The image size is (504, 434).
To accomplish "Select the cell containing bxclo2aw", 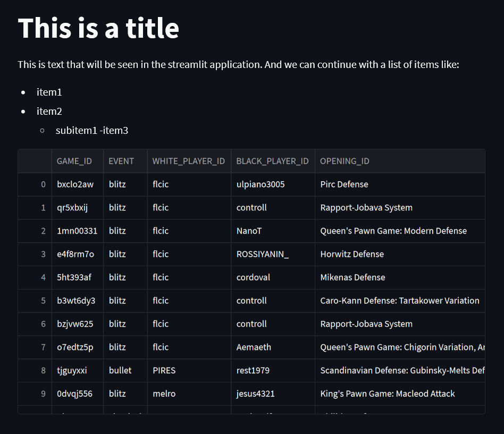I will [x=74, y=184].
